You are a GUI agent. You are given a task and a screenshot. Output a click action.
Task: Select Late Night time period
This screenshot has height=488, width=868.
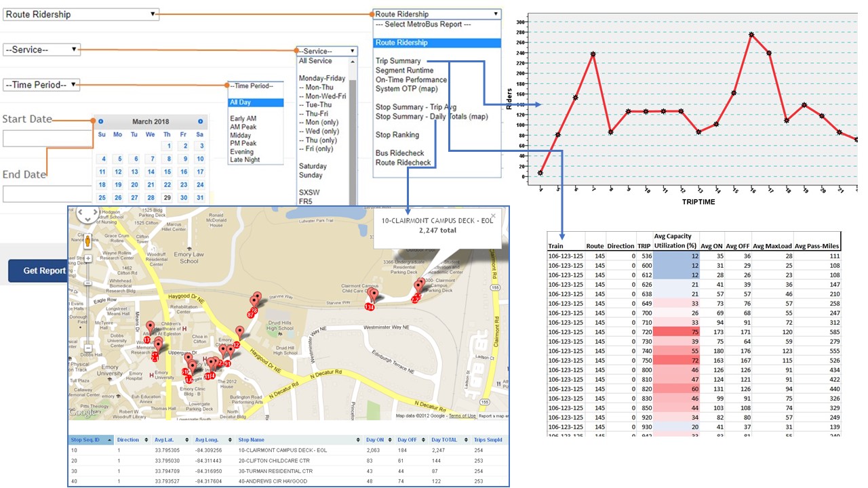[x=245, y=160]
